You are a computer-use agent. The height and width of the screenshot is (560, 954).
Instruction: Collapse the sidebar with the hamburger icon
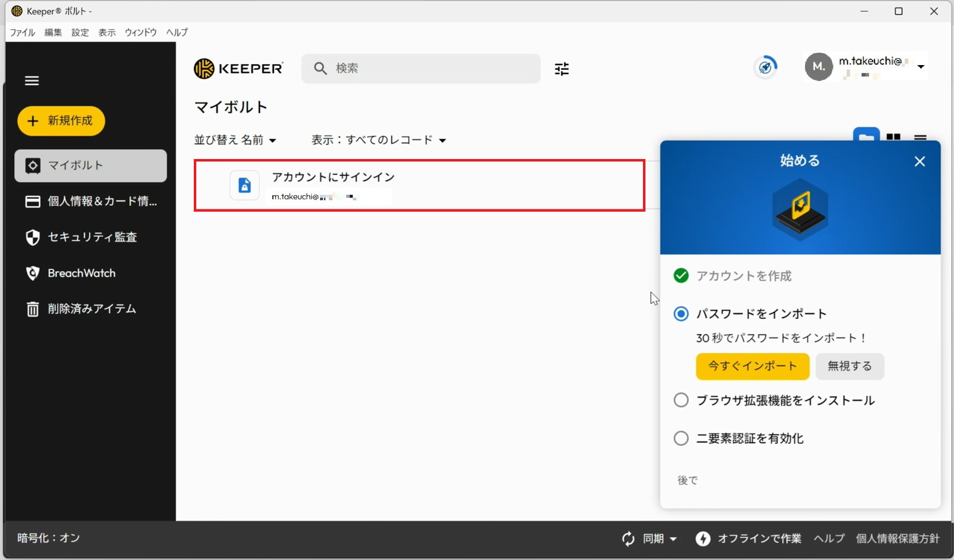click(32, 80)
